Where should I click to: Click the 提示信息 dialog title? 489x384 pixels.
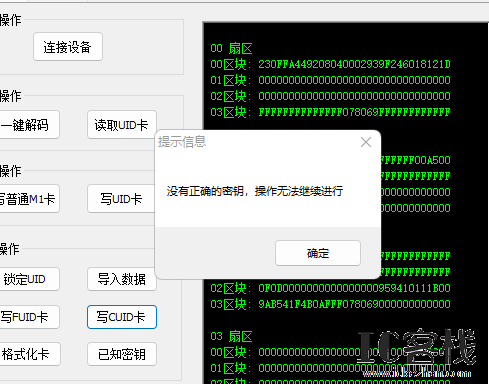(182, 142)
